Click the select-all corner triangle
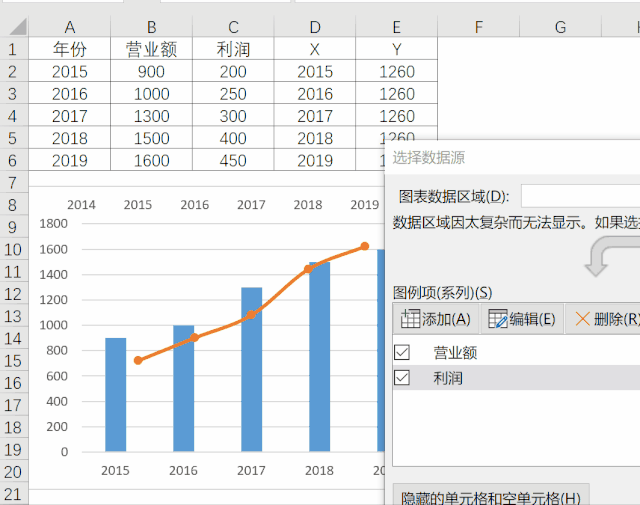This screenshot has width=640, height=505. (18, 27)
